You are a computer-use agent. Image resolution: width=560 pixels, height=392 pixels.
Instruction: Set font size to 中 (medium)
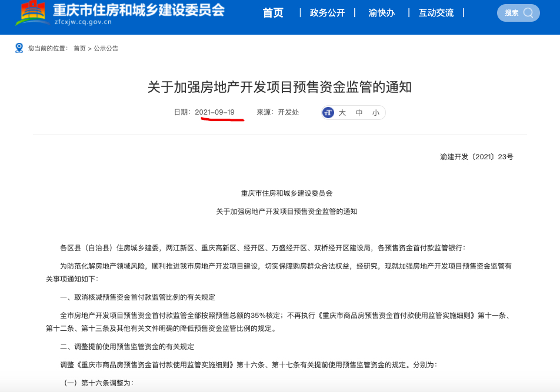pyautogui.click(x=359, y=113)
